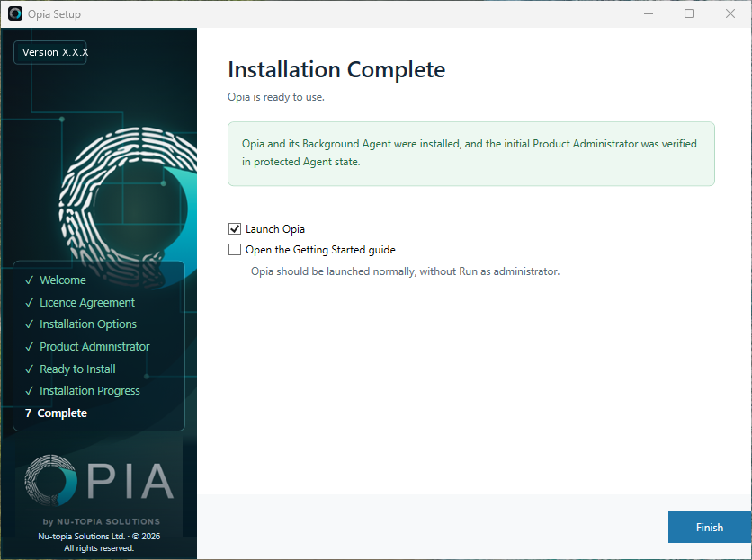Image resolution: width=752 pixels, height=560 pixels.
Task: Click the Nu-topia Solutions Ltd. copyright text
Action: [99, 542]
